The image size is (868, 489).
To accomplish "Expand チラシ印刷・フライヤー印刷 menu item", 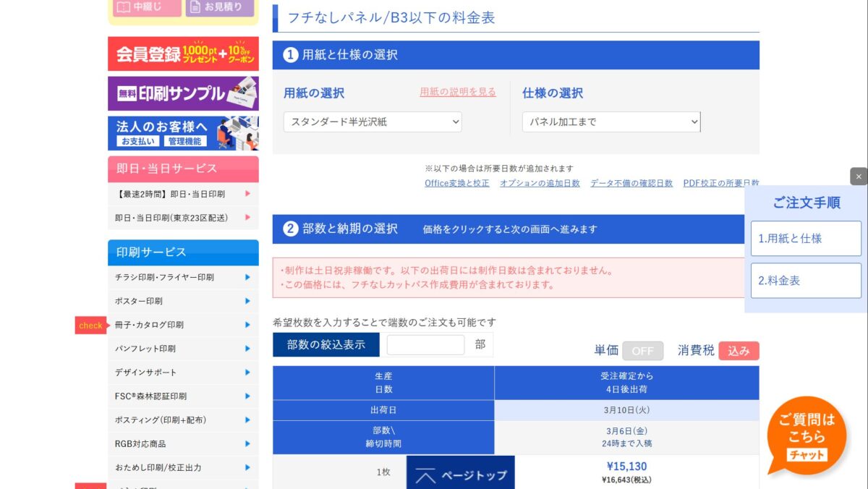I will point(183,277).
